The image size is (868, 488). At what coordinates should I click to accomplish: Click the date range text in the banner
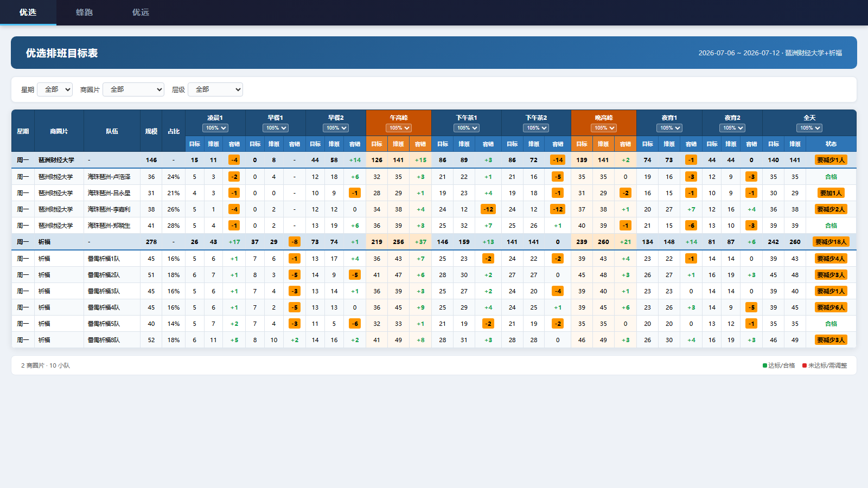(770, 53)
